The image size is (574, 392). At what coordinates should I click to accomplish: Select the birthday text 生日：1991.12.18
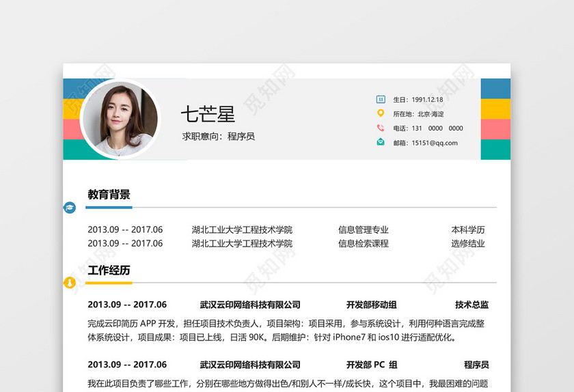click(x=418, y=100)
